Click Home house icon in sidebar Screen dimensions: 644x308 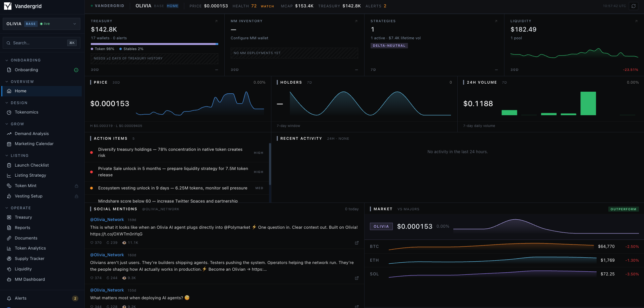click(x=9, y=91)
